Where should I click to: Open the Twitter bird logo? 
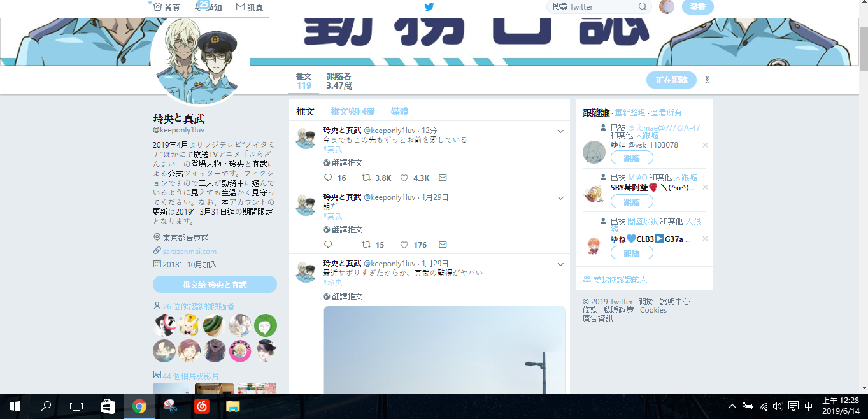tap(429, 7)
